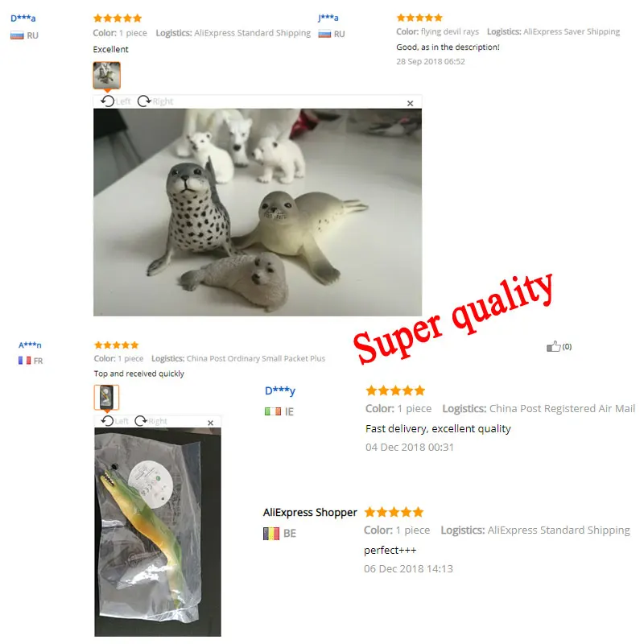Click the enlarged seal figurines photo

pyautogui.click(x=258, y=213)
